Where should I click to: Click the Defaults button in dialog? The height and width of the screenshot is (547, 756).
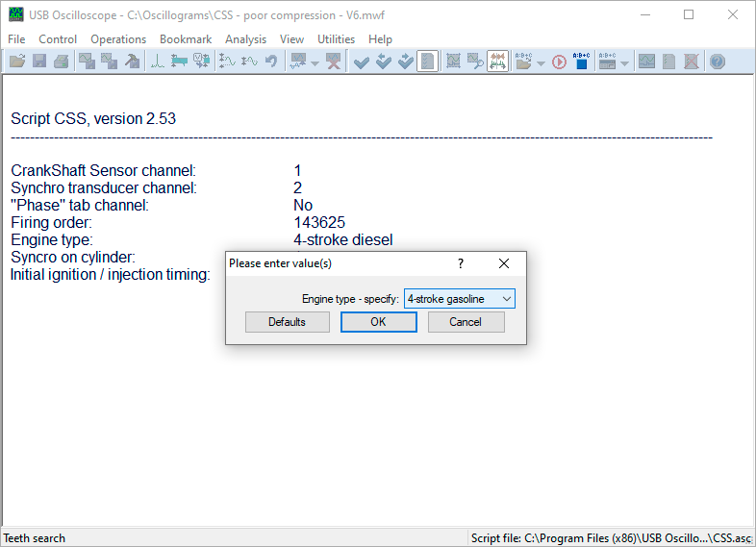click(287, 322)
